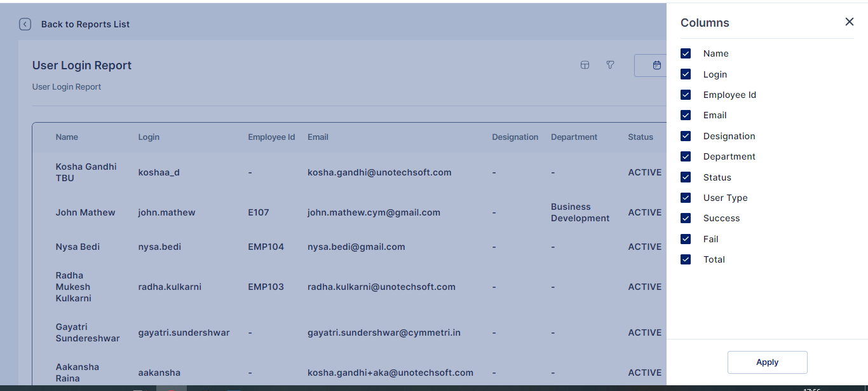Disable the User Type column

coord(686,198)
